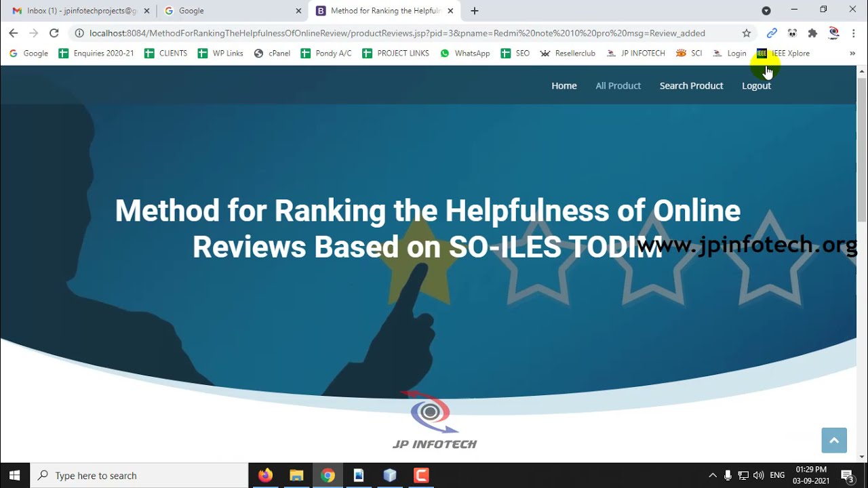Open Firefox from the taskbar
This screenshot has width=868, height=488.
[x=265, y=476]
